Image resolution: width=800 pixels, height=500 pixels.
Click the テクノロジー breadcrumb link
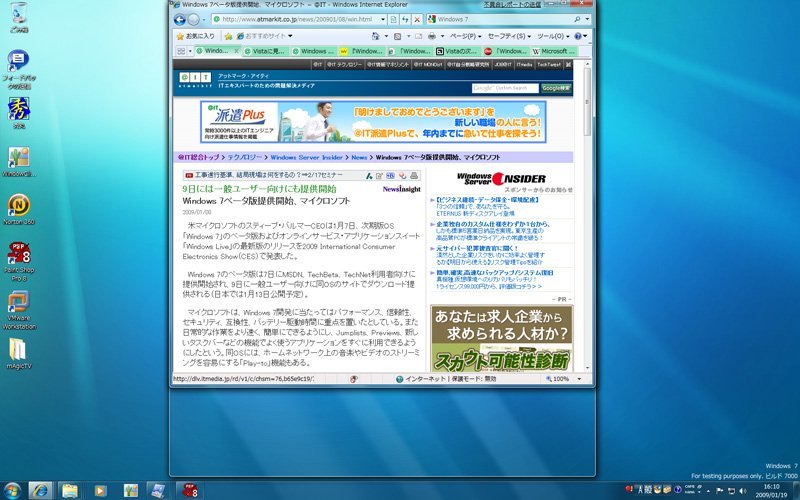(244, 157)
